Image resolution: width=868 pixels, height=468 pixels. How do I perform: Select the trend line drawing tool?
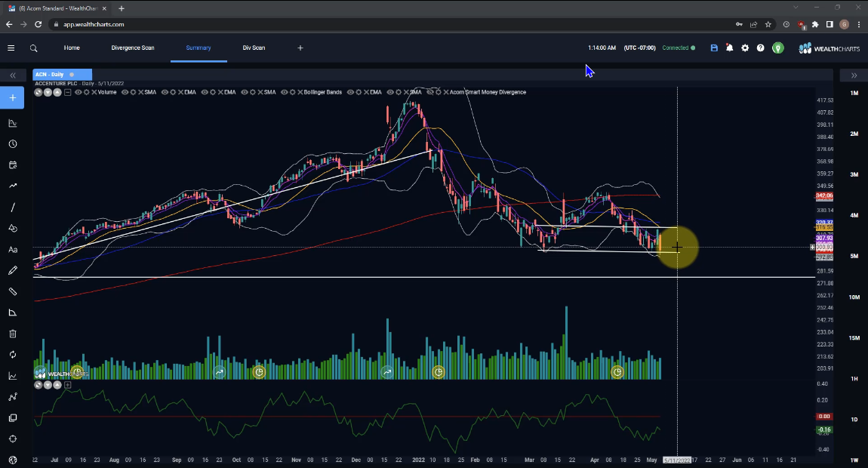point(13,208)
